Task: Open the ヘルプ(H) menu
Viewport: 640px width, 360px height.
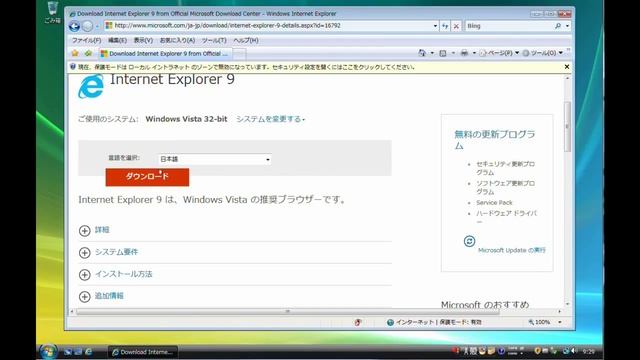Action: pos(246,40)
